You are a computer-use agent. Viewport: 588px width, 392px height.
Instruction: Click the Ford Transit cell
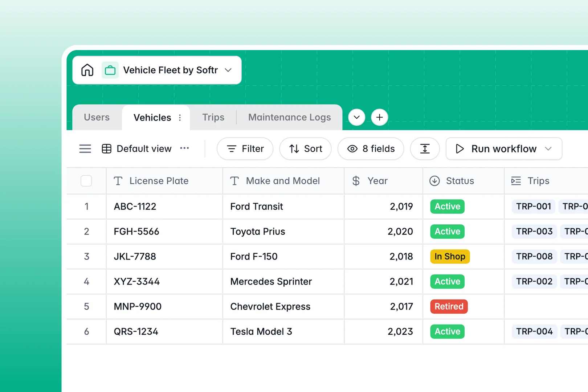tap(283, 207)
